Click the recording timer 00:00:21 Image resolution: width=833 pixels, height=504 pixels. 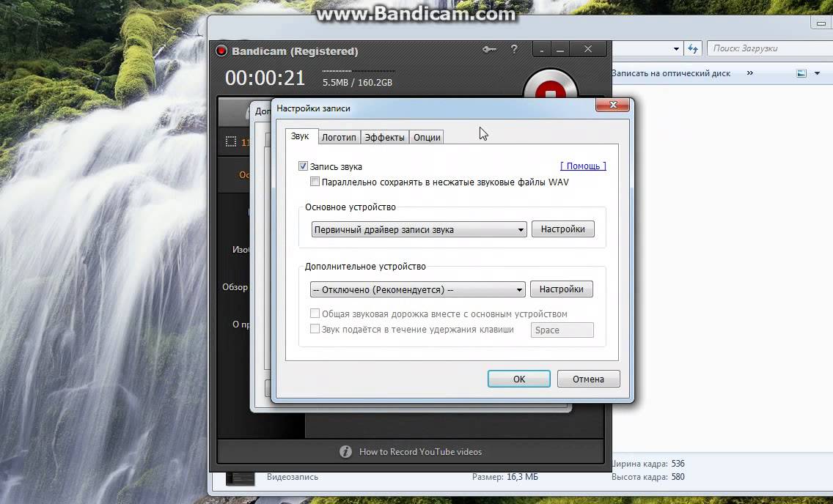(265, 78)
